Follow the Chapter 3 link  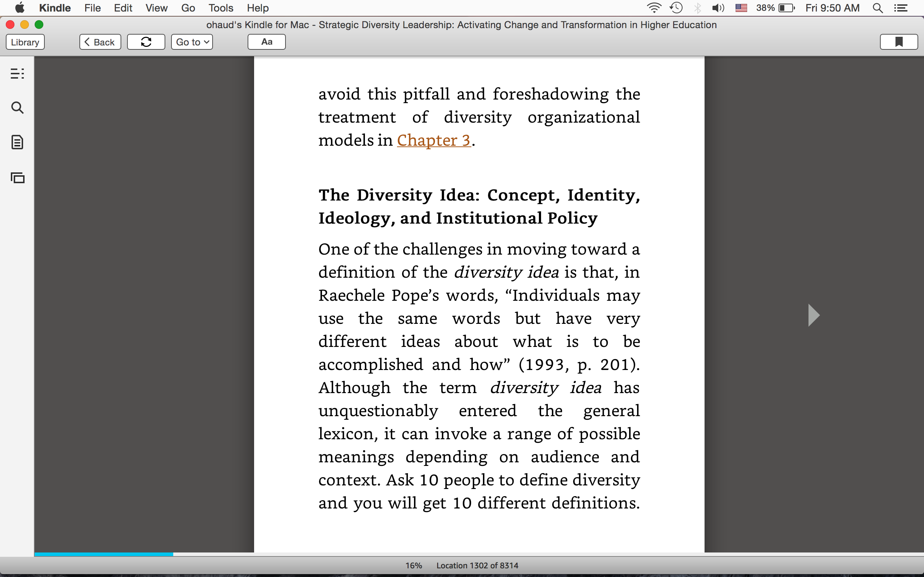(434, 140)
